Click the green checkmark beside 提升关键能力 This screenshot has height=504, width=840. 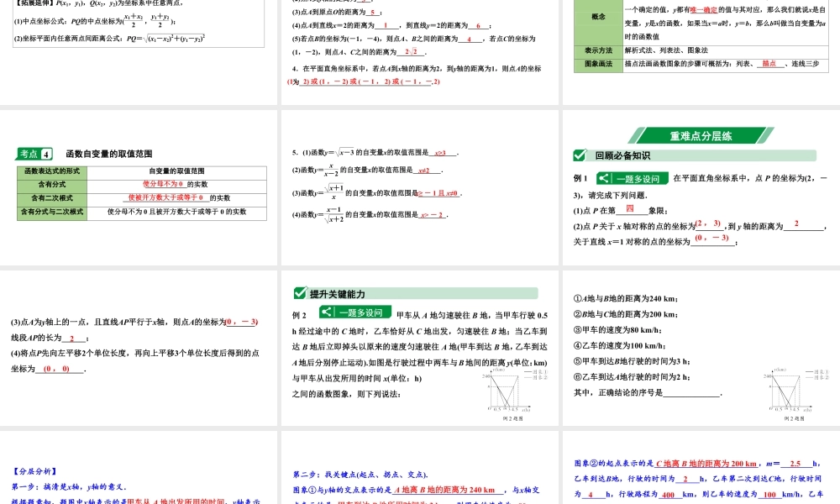[x=300, y=293]
